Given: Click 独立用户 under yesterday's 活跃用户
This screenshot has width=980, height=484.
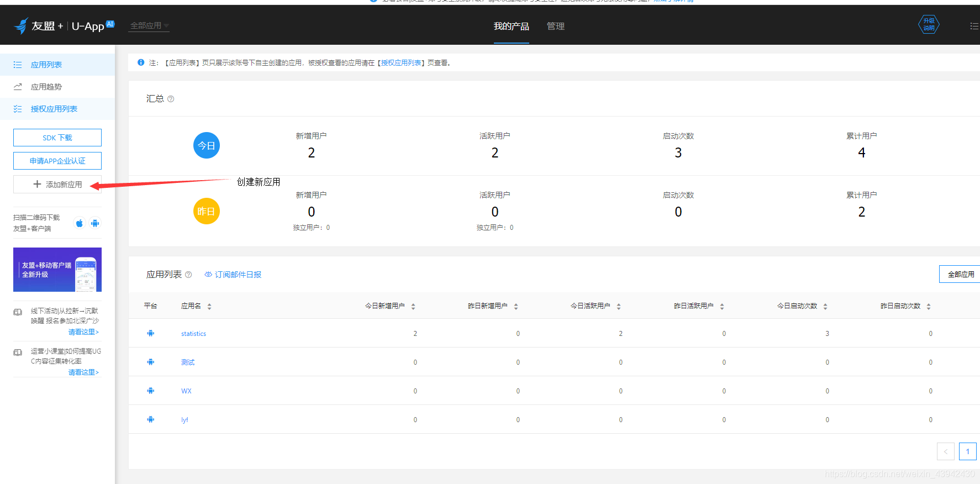Looking at the screenshot, I should point(495,228).
